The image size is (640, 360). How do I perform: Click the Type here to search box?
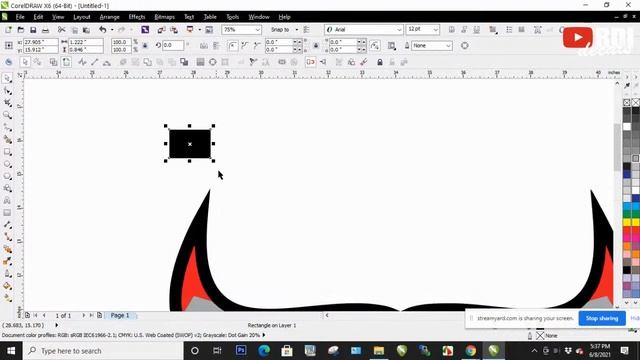coord(103,351)
